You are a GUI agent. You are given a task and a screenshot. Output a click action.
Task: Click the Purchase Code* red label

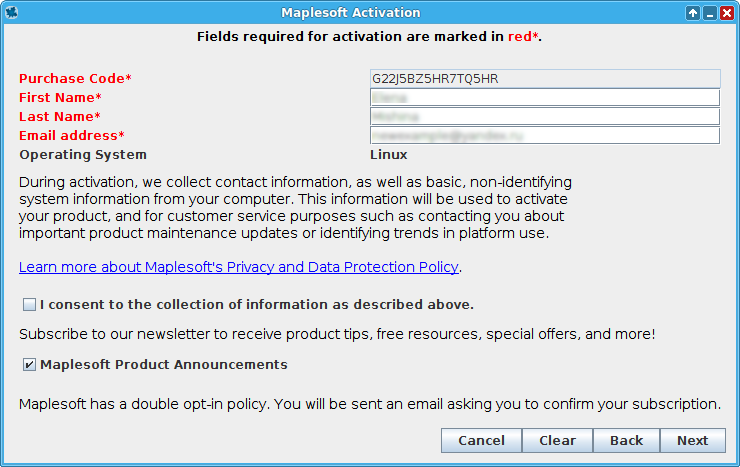pos(75,79)
